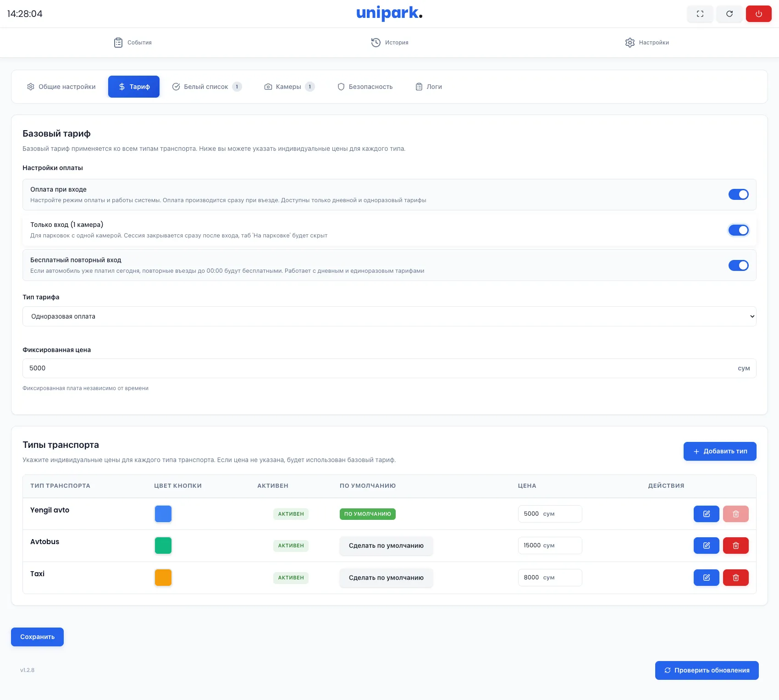This screenshot has width=779, height=700.
Task: Click the red power button icon
Action: point(758,14)
